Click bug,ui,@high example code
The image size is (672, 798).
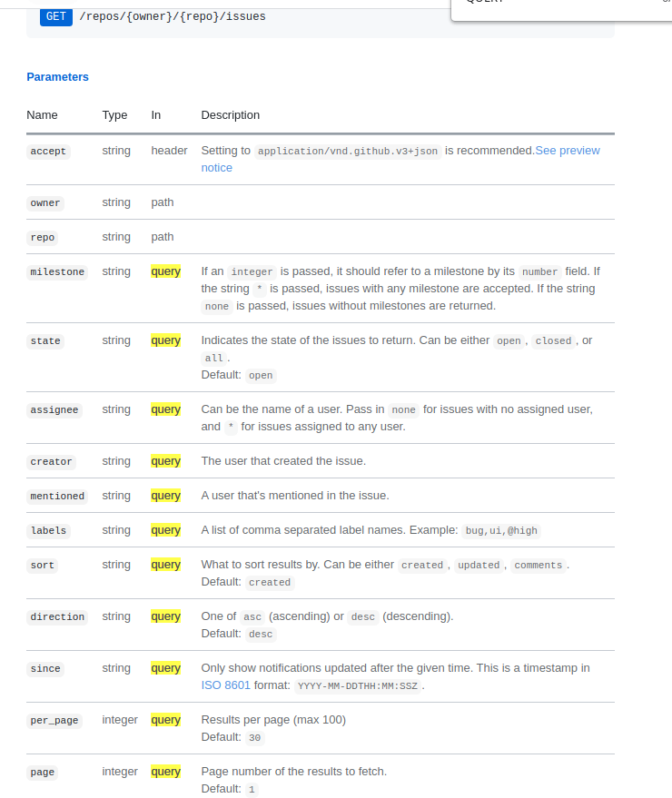tap(501, 531)
